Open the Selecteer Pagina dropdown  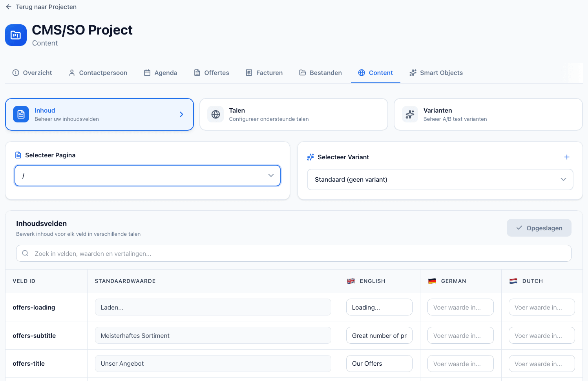270,175
